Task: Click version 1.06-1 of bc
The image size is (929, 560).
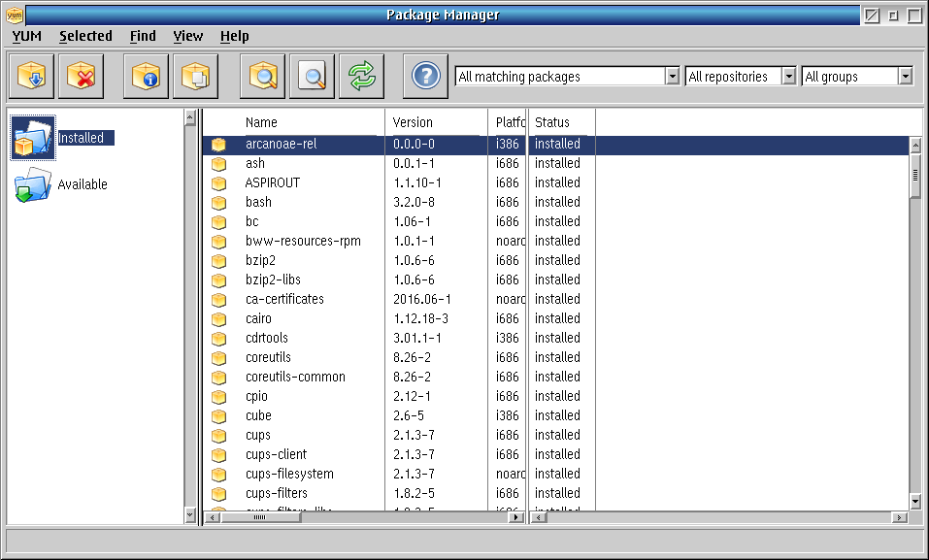Action: point(413,221)
